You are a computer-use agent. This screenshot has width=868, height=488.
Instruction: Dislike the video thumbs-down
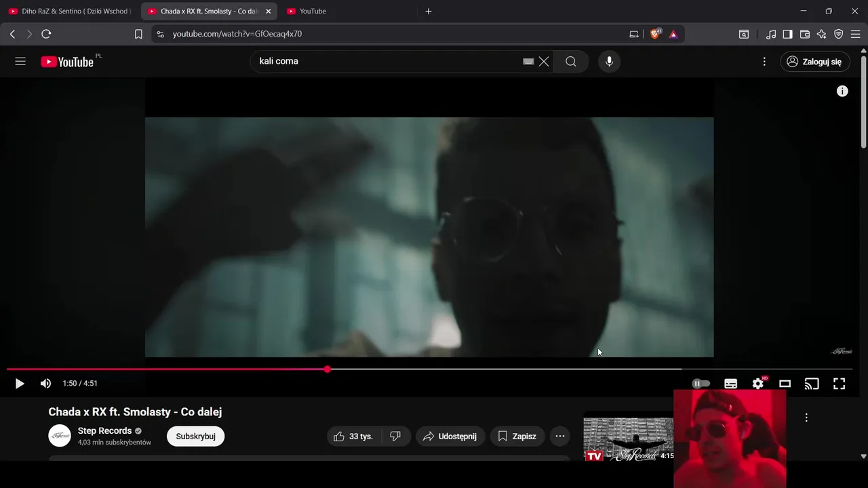[x=395, y=436]
